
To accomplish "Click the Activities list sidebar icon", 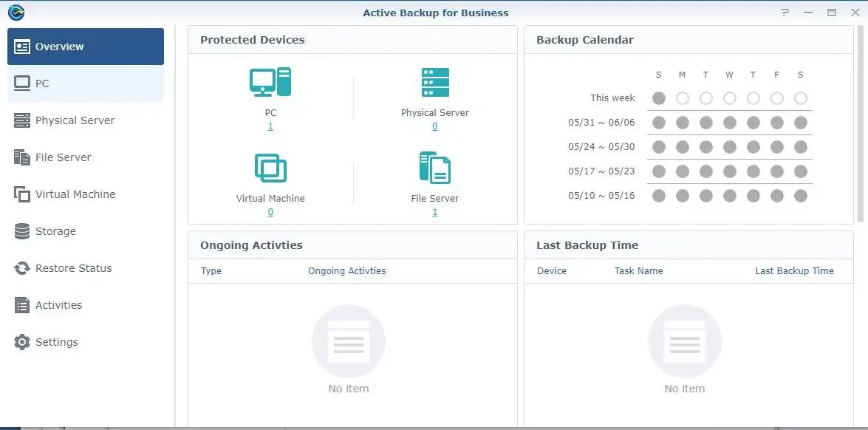I will click(x=22, y=305).
